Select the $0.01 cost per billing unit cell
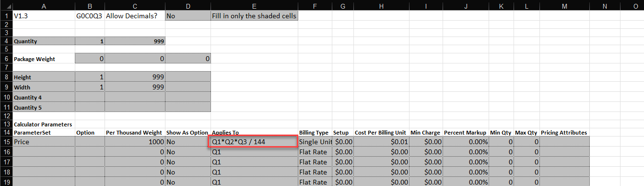This screenshot has width=644, height=186. pos(381,142)
